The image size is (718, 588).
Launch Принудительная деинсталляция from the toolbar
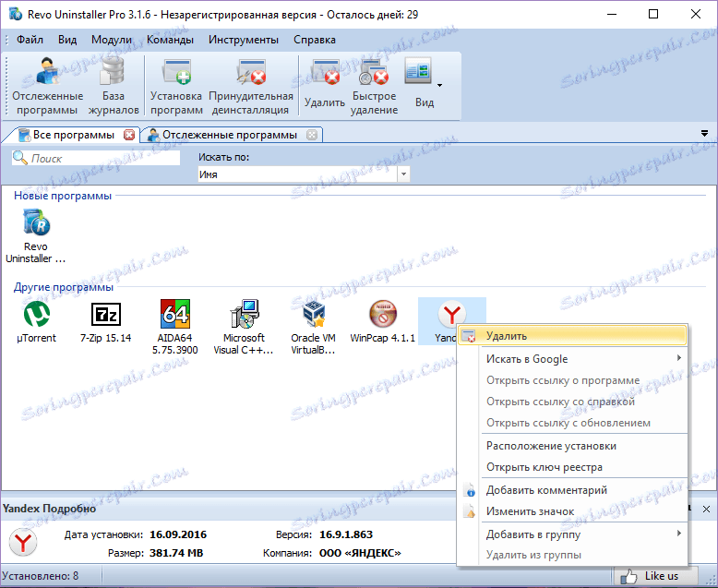click(250, 86)
